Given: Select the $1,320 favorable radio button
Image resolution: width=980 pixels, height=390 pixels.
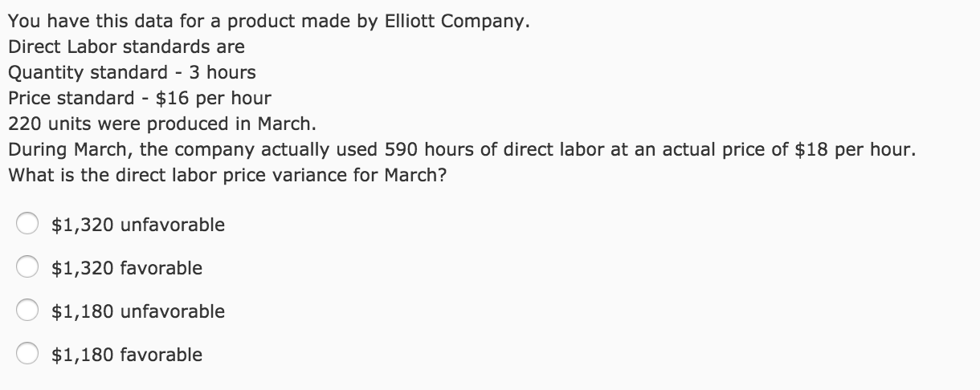Looking at the screenshot, I should coord(28,268).
